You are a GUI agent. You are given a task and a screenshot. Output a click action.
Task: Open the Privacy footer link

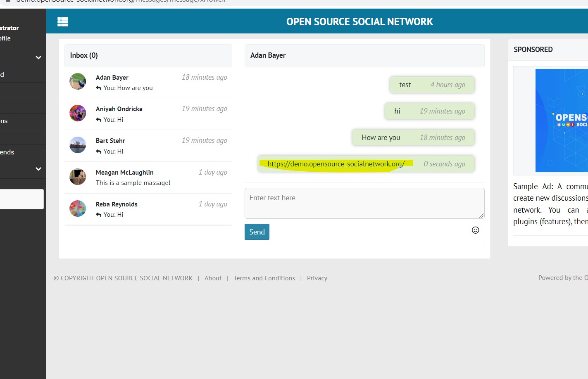(317, 278)
